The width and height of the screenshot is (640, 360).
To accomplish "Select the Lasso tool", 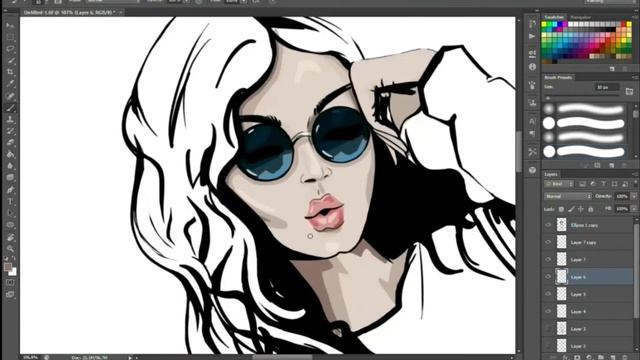I will 10,49.
